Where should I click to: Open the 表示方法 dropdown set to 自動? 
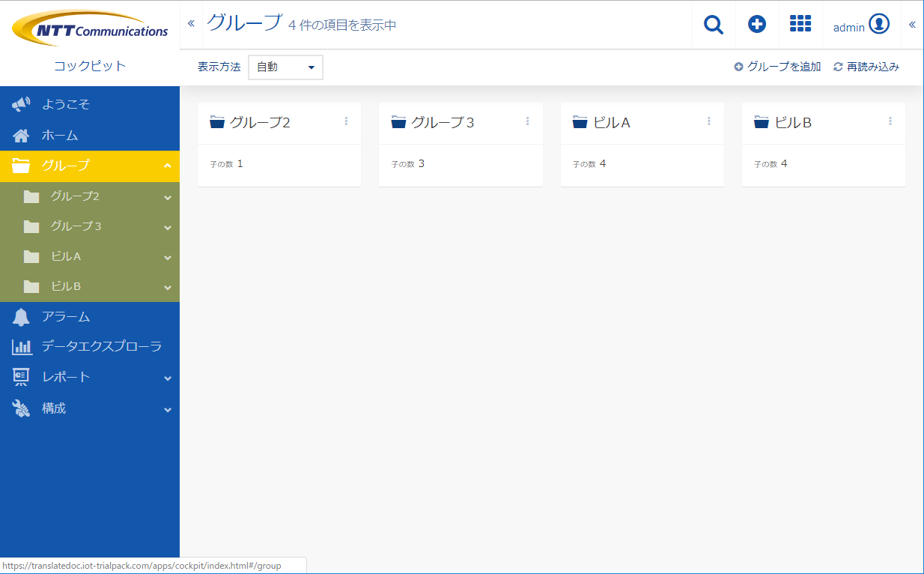click(285, 67)
